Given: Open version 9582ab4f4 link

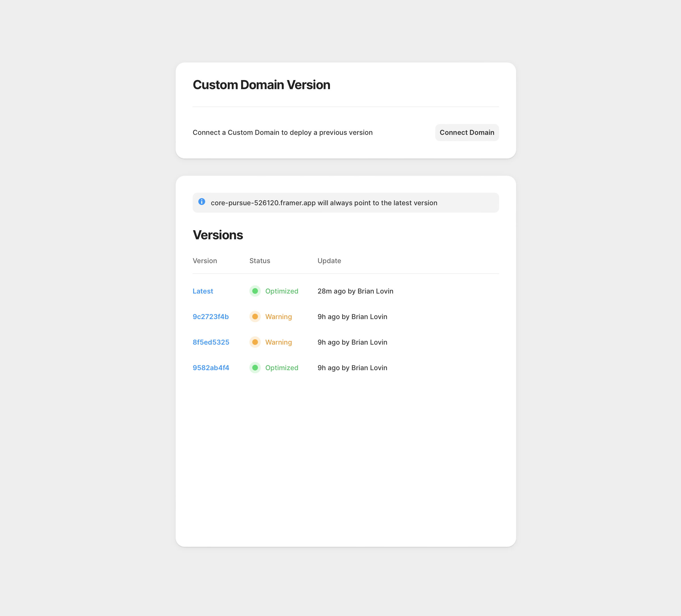Looking at the screenshot, I should [211, 368].
